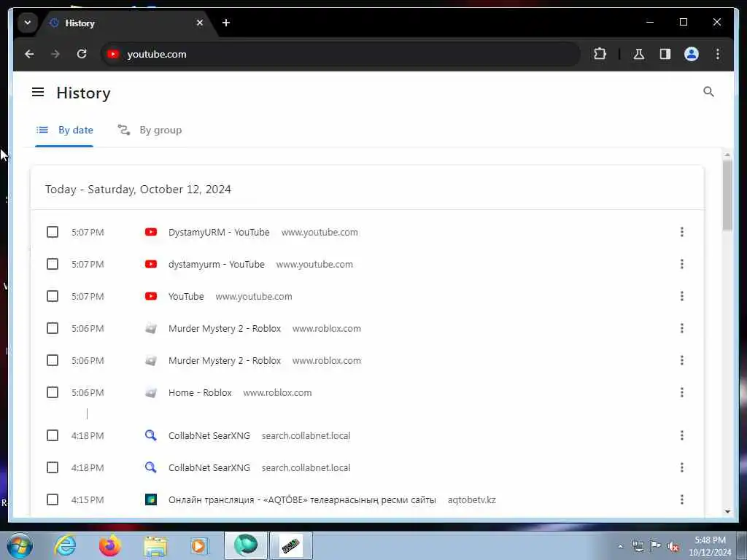747x560 pixels.
Task: Click the history list vertical scrollbar thumb
Action: pyautogui.click(x=727, y=195)
